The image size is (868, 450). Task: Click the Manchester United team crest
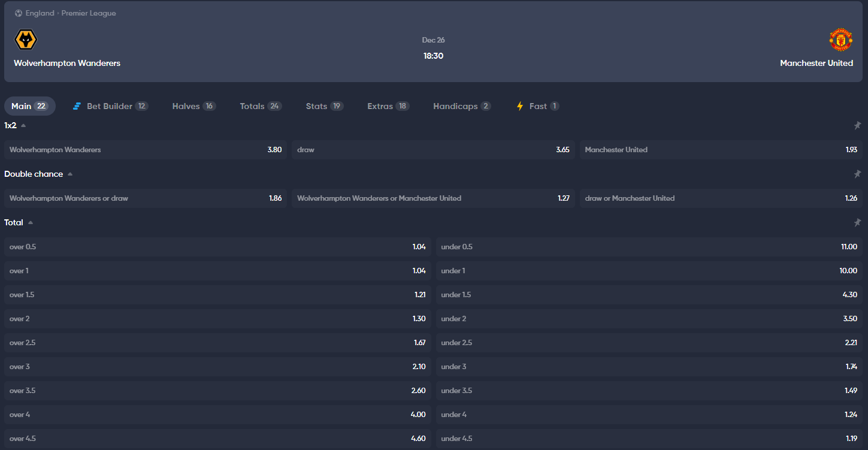(840, 40)
